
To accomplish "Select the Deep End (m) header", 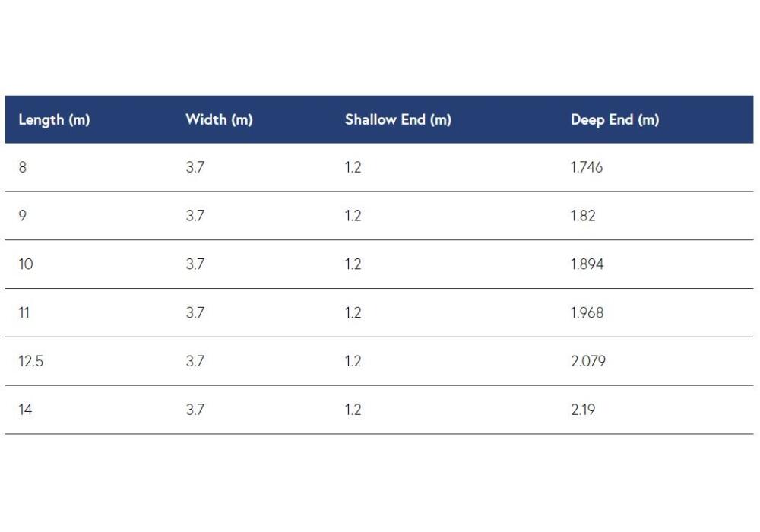I will [615, 119].
